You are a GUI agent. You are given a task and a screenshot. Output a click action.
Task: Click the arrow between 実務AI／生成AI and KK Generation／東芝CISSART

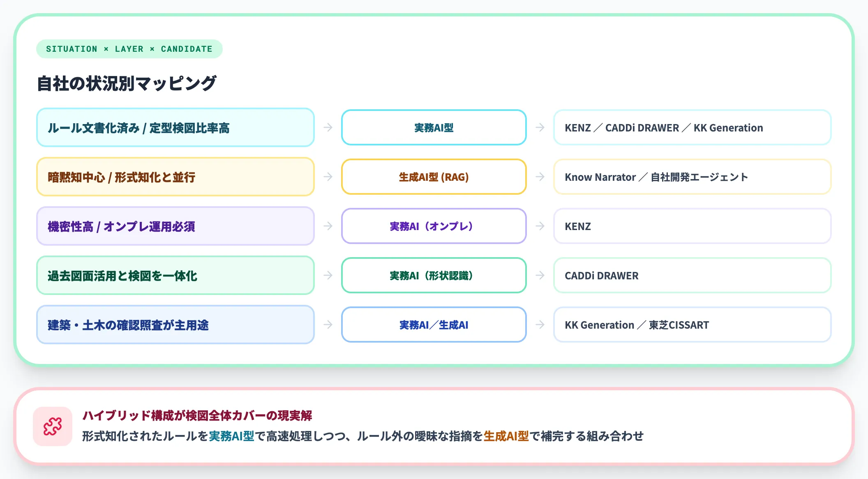coord(540,325)
